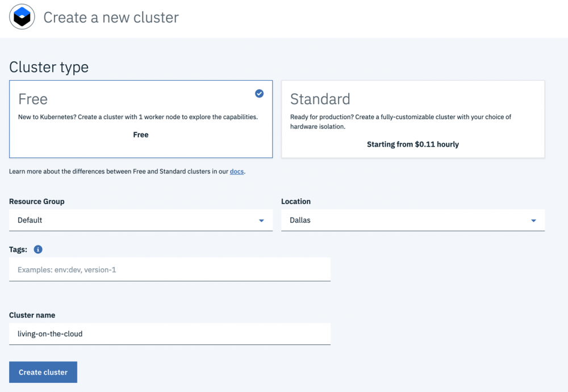Click the Kubernetes service logo icon
The width and height of the screenshot is (568, 392).
[x=22, y=16]
